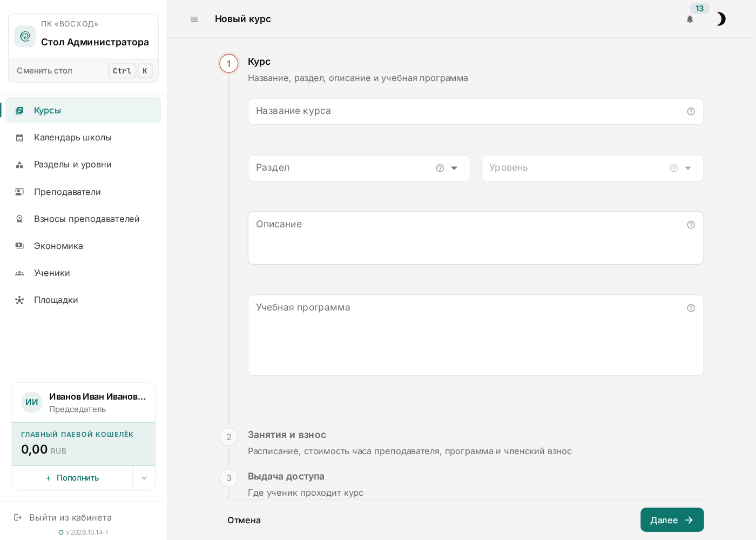This screenshot has height=540, width=756.
Task: Expand the Раздел dropdown arrow
Action: pos(454,168)
